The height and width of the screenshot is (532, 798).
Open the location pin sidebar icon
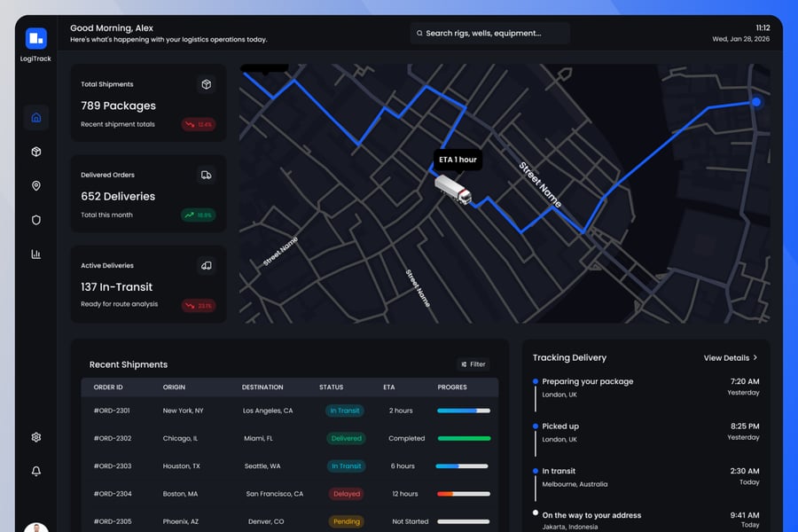(36, 186)
